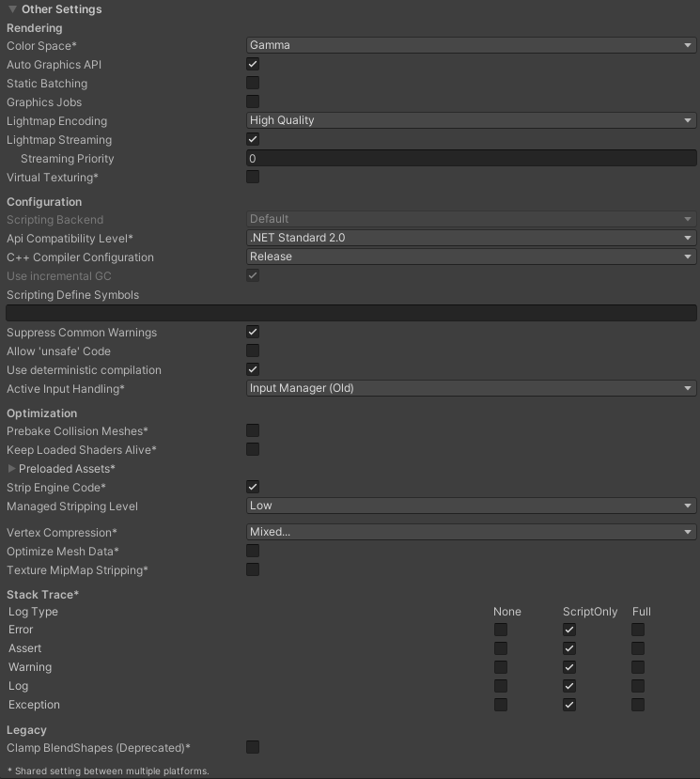The image size is (700, 779).
Task: Open the Lightmap Encoding dropdown
Action: coord(471,120)
